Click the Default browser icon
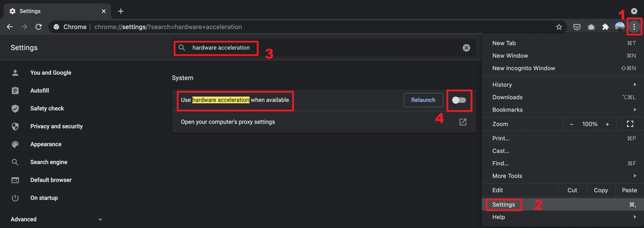The width and height of the screenshot is (644, 228). click(15, 180)
